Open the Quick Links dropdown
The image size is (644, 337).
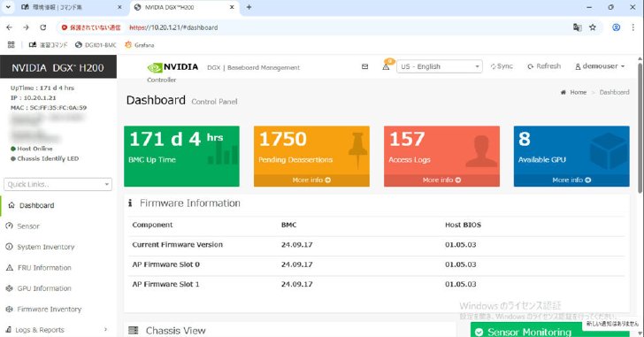click(57, 184)
